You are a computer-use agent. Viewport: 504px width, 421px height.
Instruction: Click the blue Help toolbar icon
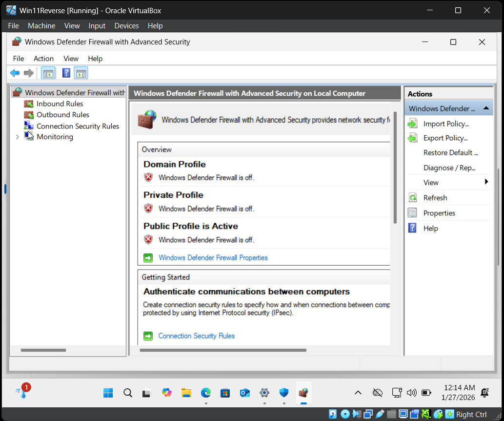tap(66, 73)
